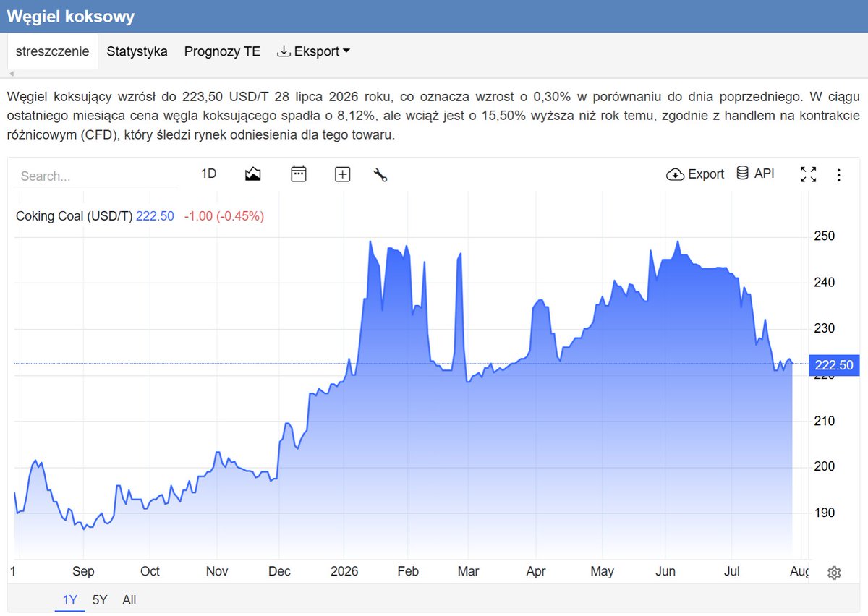Click the 250 value on price axis
The height and width of the screenshot is (616, 868).
825,236
